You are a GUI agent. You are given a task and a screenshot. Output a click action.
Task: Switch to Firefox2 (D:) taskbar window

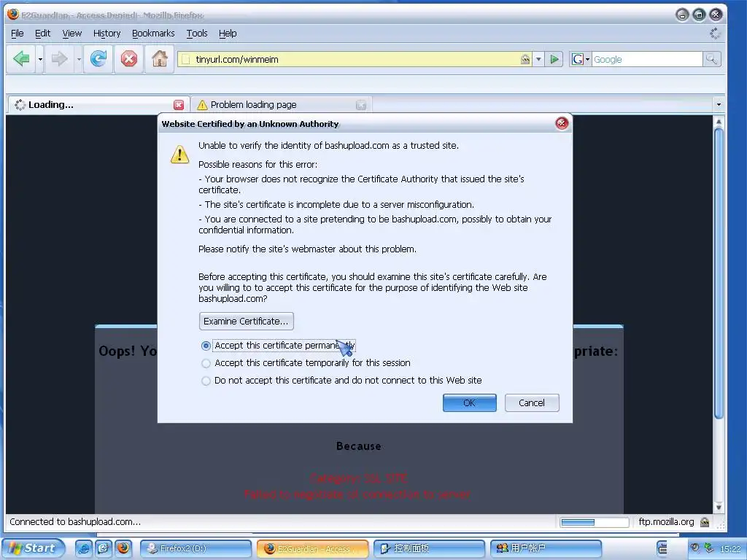tap(196, 548)
